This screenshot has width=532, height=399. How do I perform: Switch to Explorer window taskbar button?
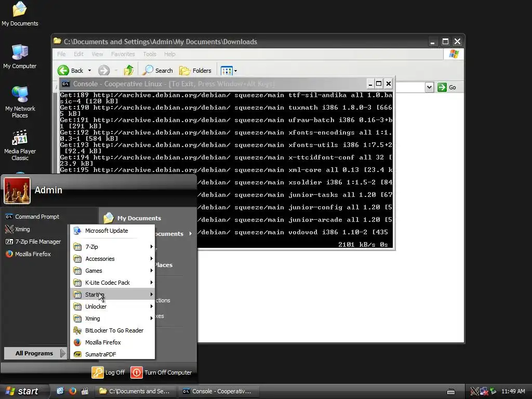pos(136,391)
